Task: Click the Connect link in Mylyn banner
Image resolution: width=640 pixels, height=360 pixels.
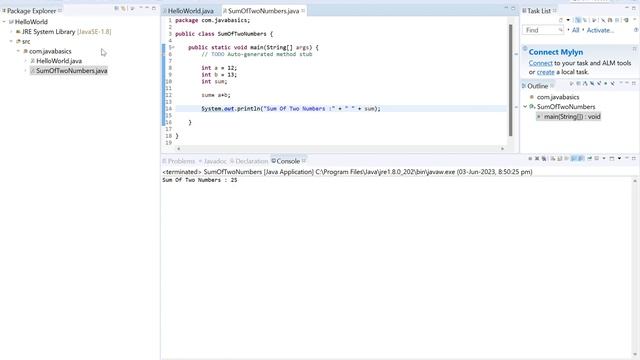Action: (x=540, y=63)
